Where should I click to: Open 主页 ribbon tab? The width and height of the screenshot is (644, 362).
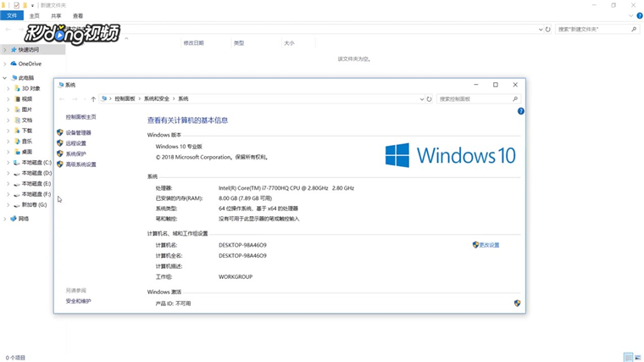pos(35,16)
